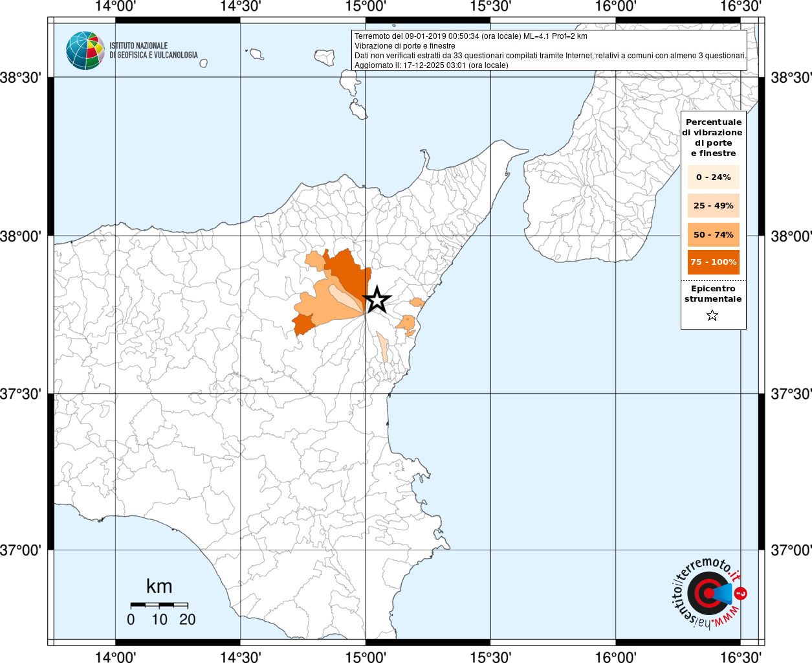Click the small orange coastal municipality east of epicenter
The width and height of the screenshot is (812, 663).
pyautogui.click(x=417, y=302)
